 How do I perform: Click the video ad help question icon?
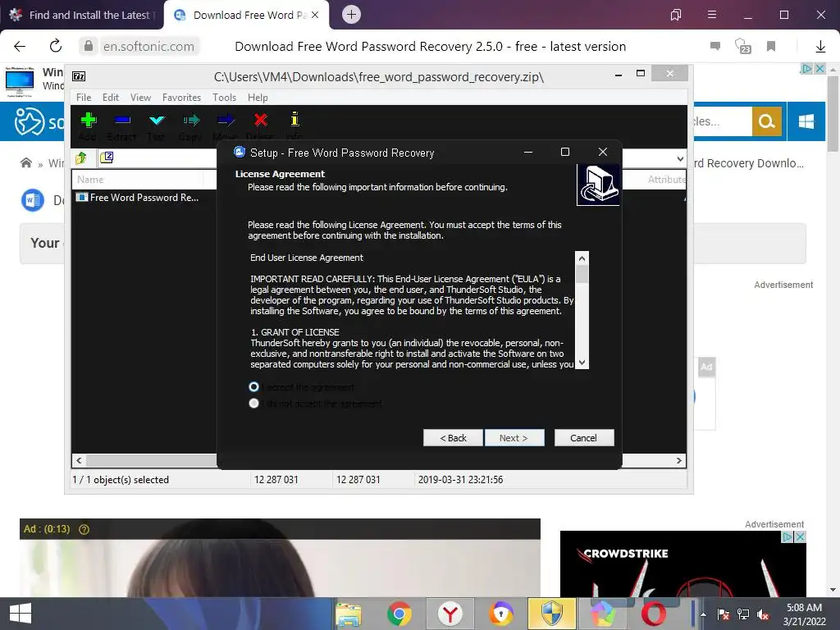(84, 529)
